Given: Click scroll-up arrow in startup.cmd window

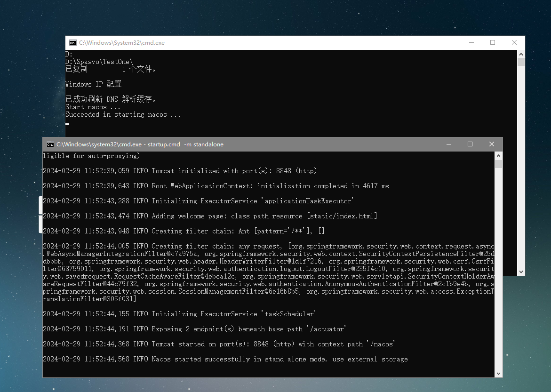Looking at the screenshot, I should click(x=499, y=155).
